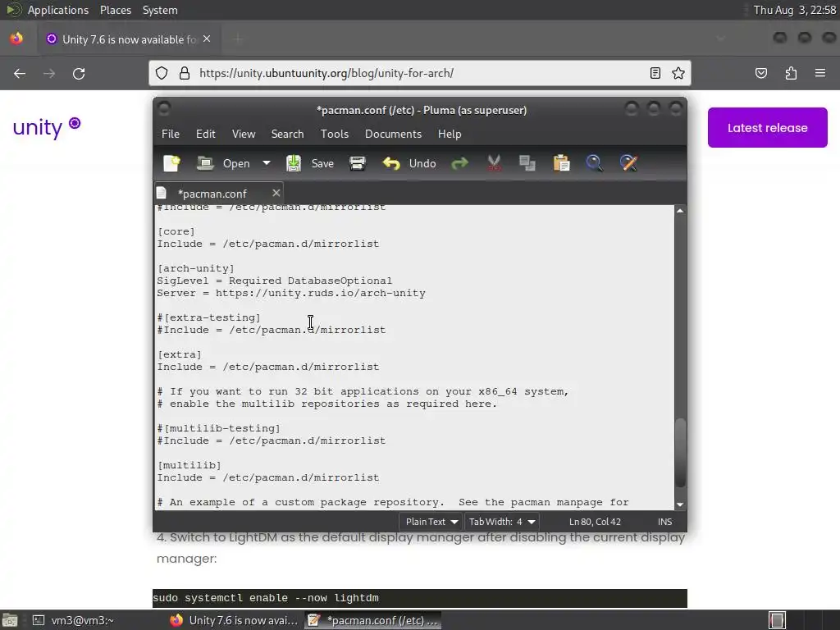
Task: Close the *pacman.conf document tab
Action: point(276,193)
